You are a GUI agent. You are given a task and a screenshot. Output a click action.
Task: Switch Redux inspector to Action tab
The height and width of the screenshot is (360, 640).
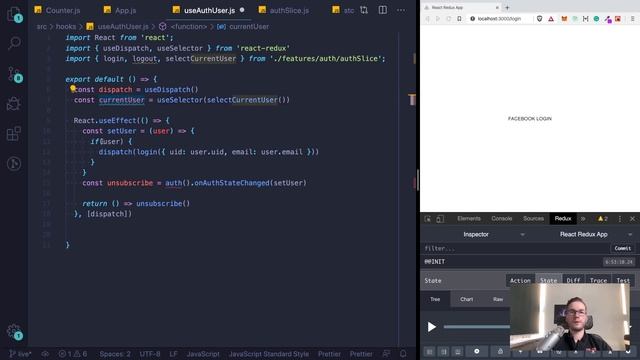point(520,280)
